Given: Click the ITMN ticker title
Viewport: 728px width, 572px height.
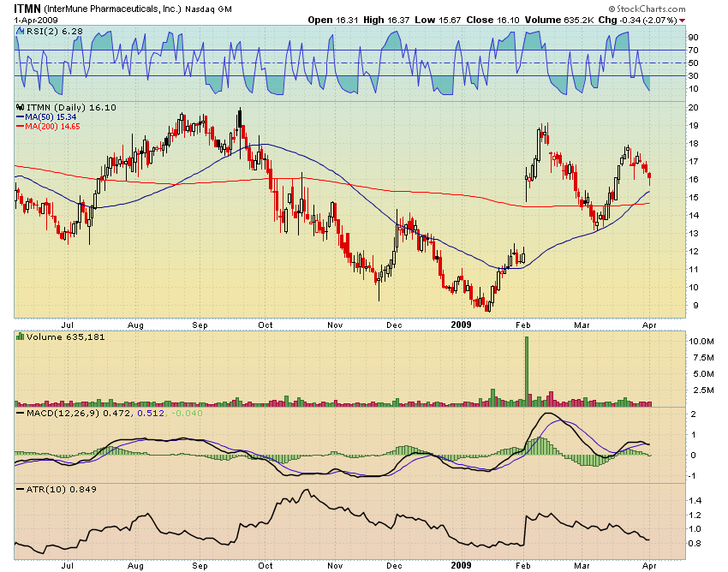Looking at the screenshot, I should point(27,9).
